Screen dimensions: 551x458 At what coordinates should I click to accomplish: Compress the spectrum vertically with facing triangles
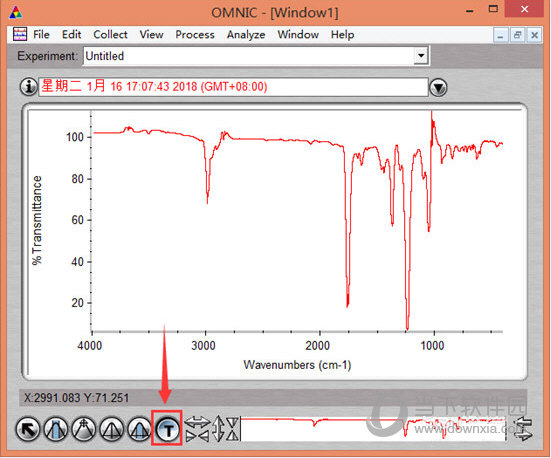coord(232,428)
